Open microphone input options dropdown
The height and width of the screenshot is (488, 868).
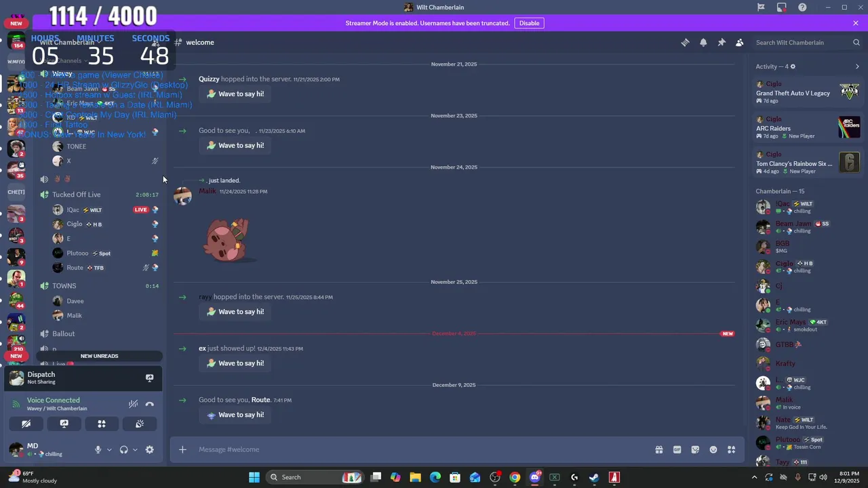[109, 449]
